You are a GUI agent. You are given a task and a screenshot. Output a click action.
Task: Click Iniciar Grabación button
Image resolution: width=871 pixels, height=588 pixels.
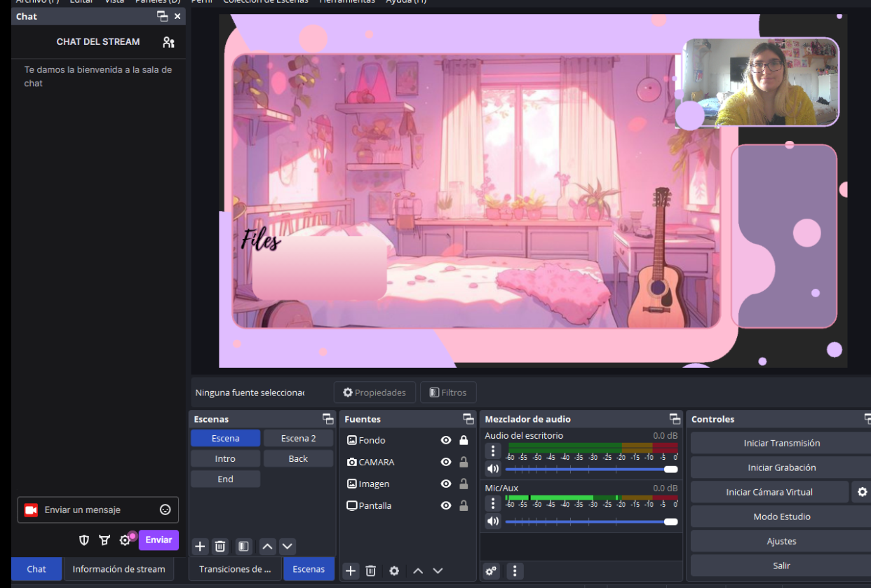pyautogui.click(x=782, y=467)
